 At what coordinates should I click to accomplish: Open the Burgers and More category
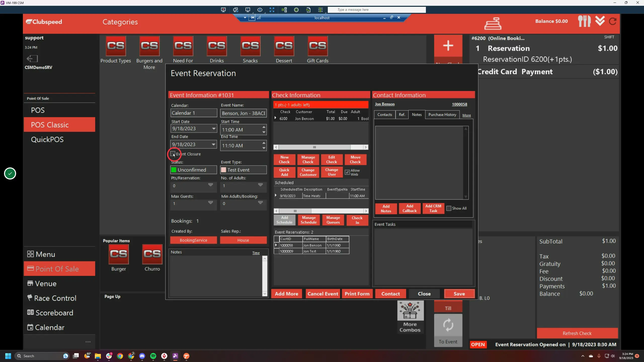149,46
